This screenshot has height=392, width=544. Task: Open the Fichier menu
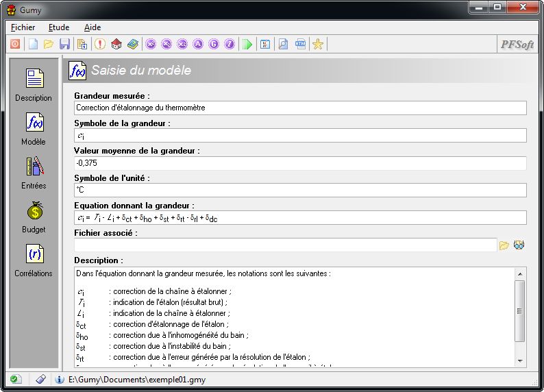pyautogui.click(x=23, y=27)
